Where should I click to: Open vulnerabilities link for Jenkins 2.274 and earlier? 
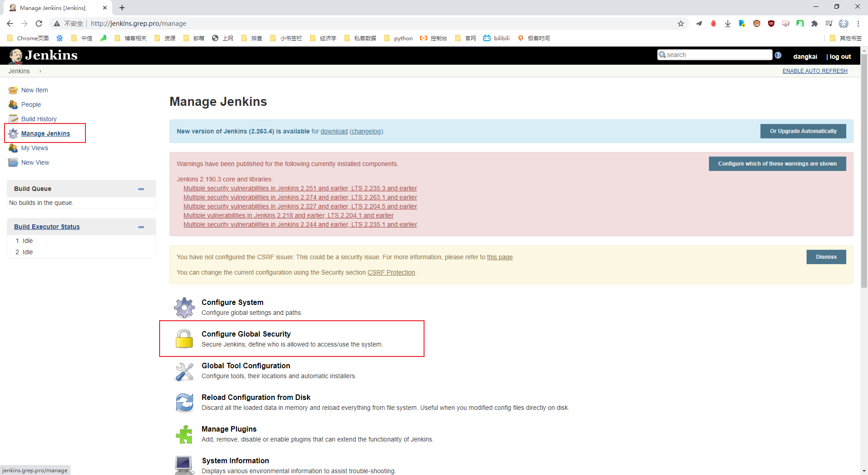tap(300, 197)
